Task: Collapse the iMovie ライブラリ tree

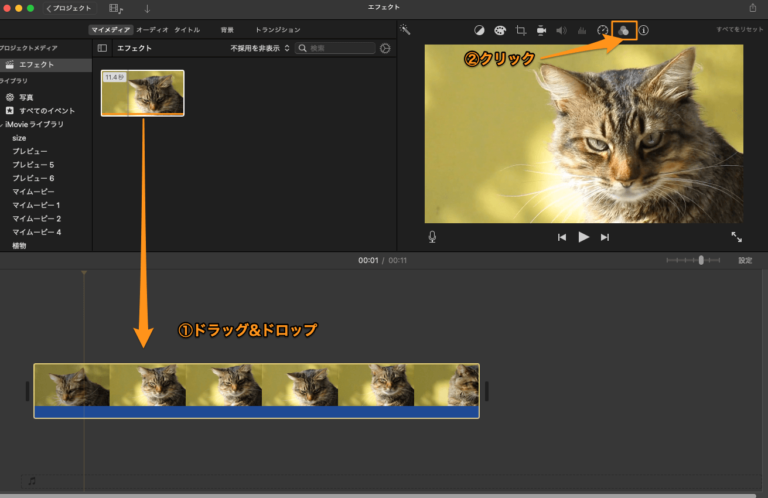Action: click(2, 125)
